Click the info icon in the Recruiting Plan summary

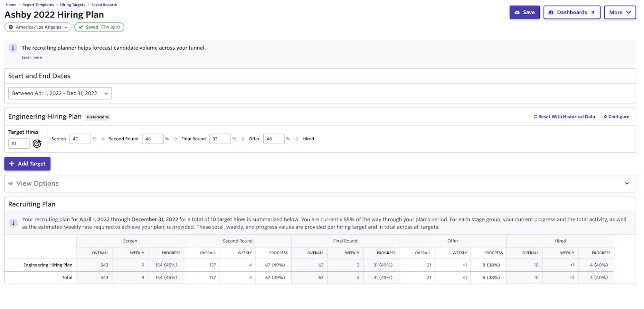(13, 223)
